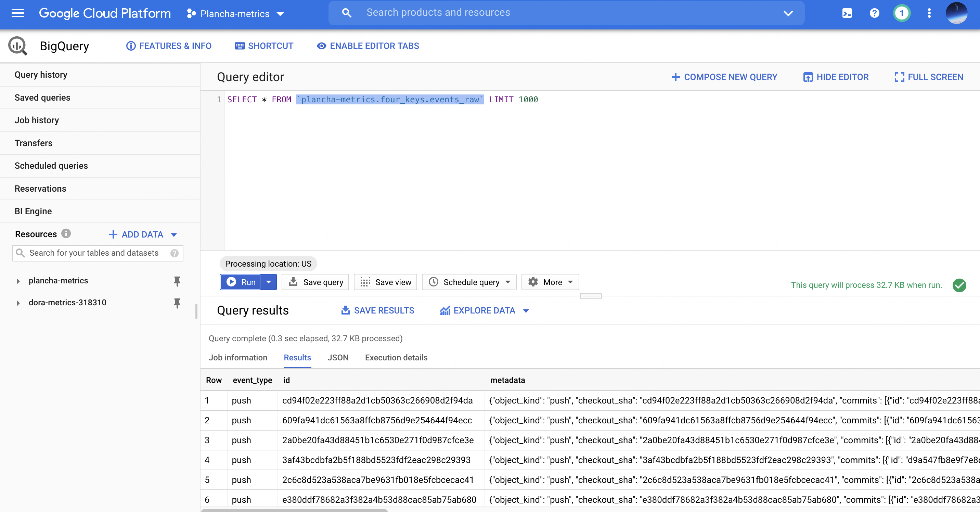The image size is (980, 512).
Task: Open the Run options dropdown arrow
Action: point(269,282)
